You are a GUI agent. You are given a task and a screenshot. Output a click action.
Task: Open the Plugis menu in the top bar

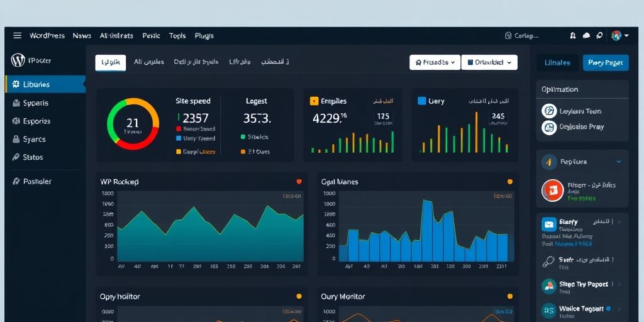(204, 36)
